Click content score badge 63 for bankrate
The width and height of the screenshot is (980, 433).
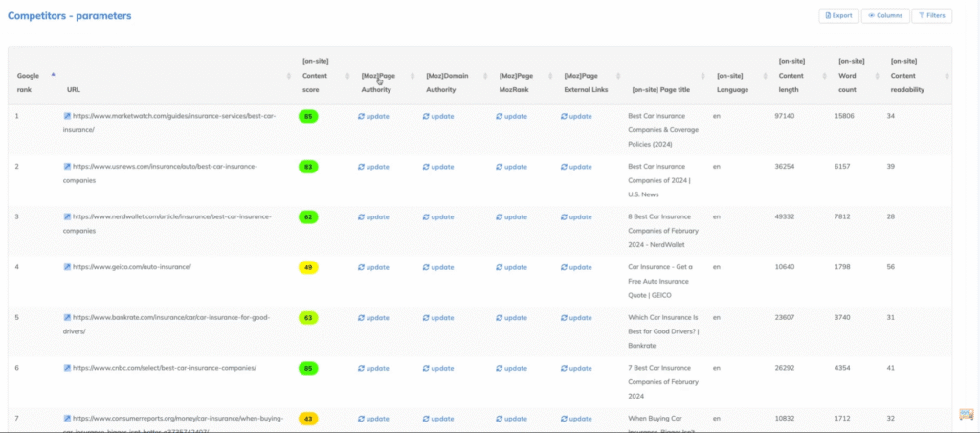308,318
